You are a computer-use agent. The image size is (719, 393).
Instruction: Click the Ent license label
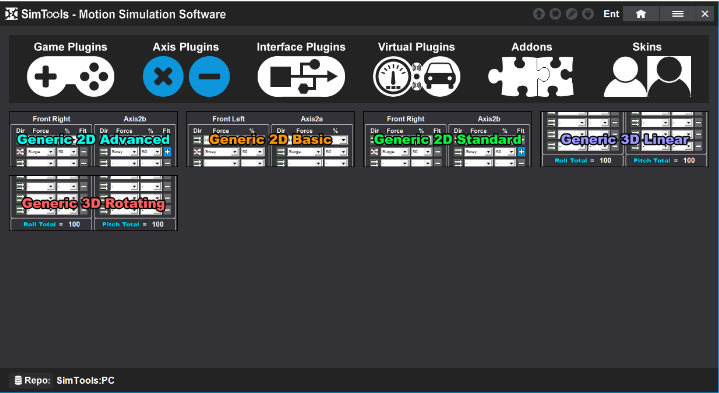[611, 14]
